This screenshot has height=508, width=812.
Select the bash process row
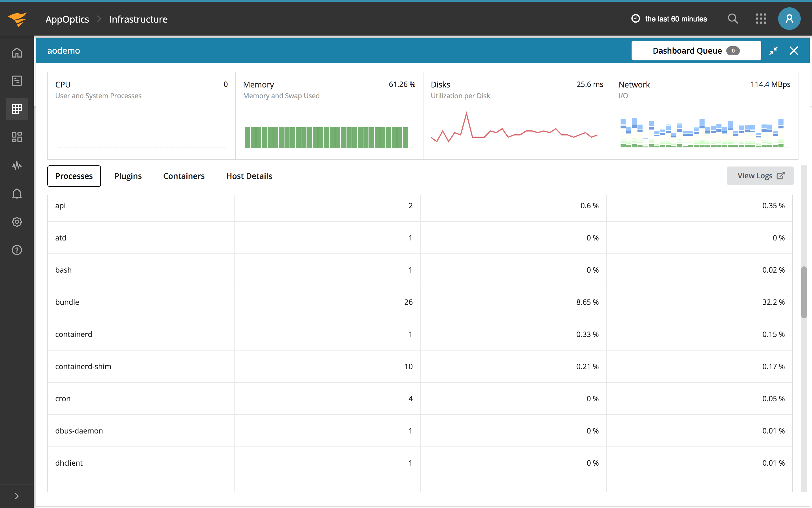click(420, 270)
